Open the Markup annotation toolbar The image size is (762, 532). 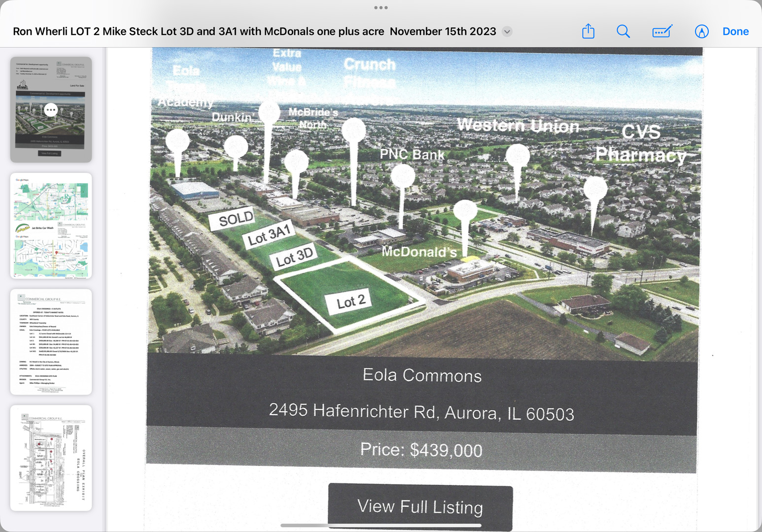point(661,31)
